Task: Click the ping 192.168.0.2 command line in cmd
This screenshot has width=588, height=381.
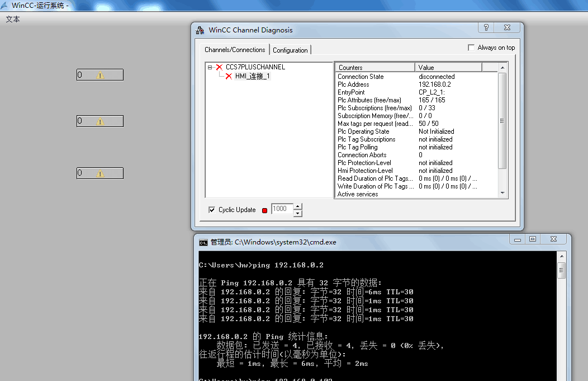Action: click(x=261, y=265)
